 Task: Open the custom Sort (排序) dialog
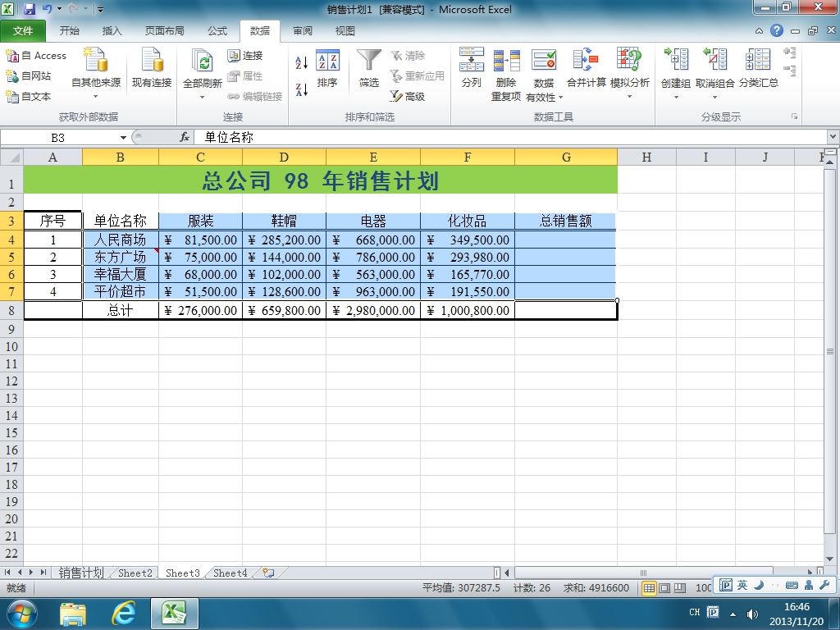[327, 69]
